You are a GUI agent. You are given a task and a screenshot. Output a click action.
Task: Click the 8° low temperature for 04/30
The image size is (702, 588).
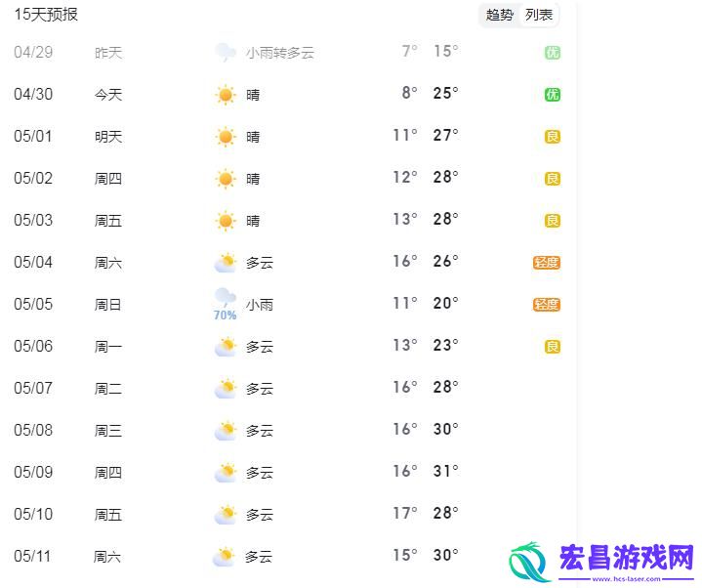pos(410,93)
